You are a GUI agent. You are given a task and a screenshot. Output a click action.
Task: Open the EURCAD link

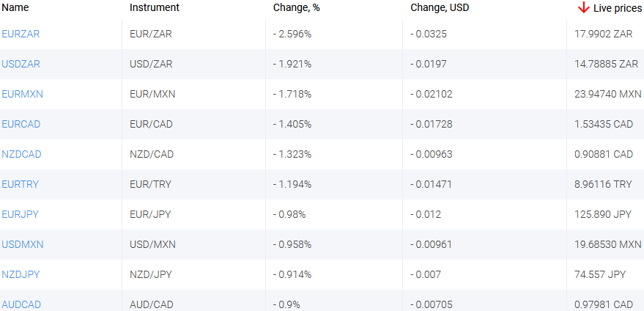pos(21,124)
